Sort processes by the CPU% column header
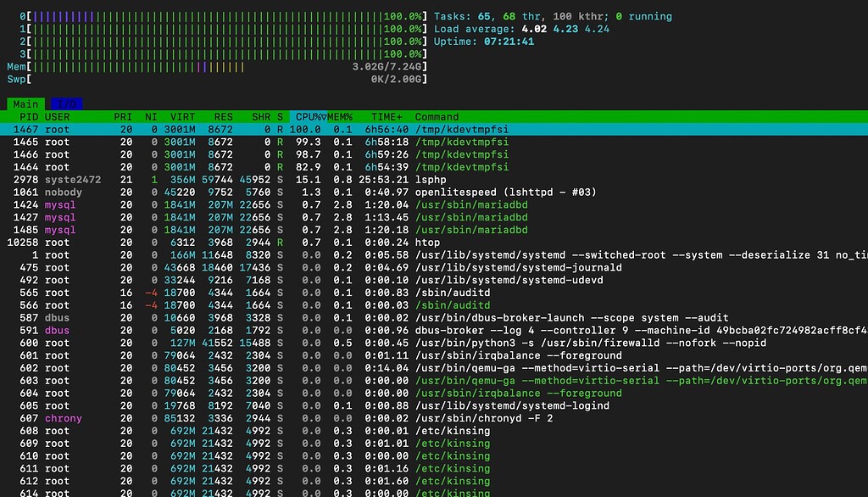Image resolution: width=868 pixels, height=497 pixels. [309, 117]
